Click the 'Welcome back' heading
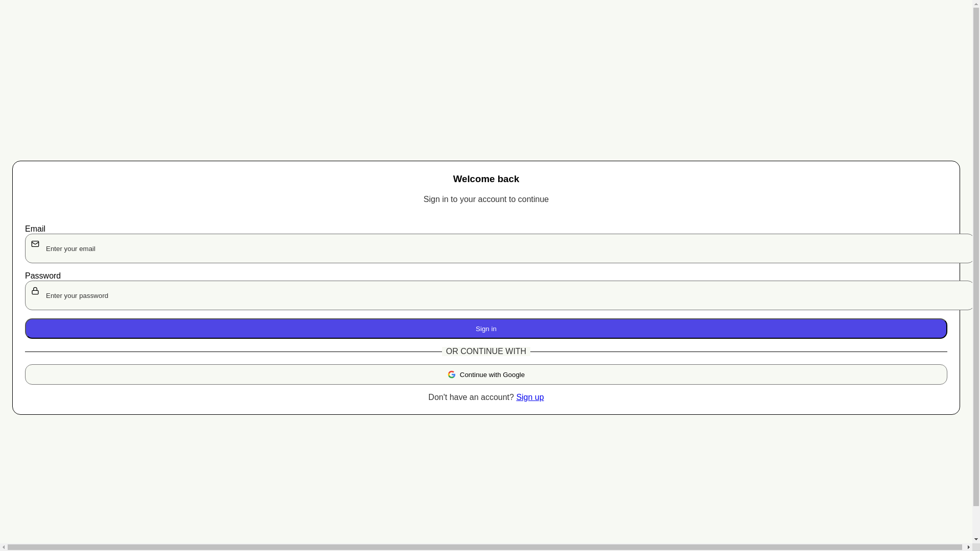Screen dimensions: 980x551 (486, 179)
